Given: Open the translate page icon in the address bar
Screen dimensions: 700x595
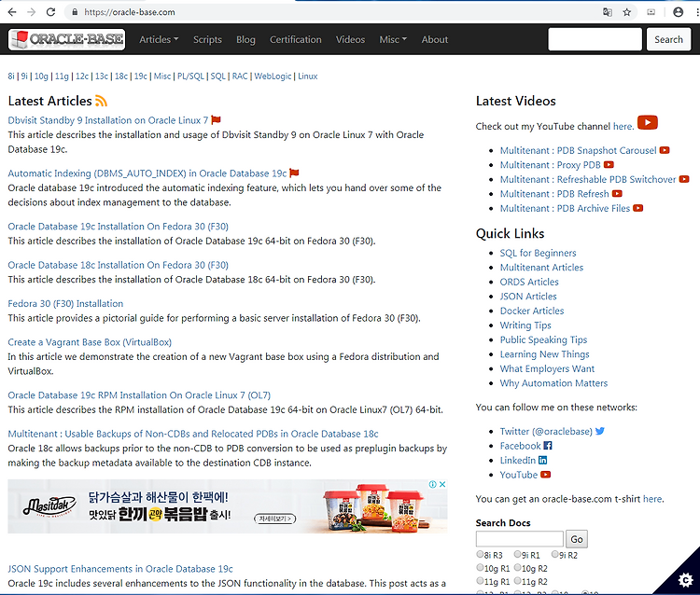Looking at the screenshot, I should tap(608, 12).
